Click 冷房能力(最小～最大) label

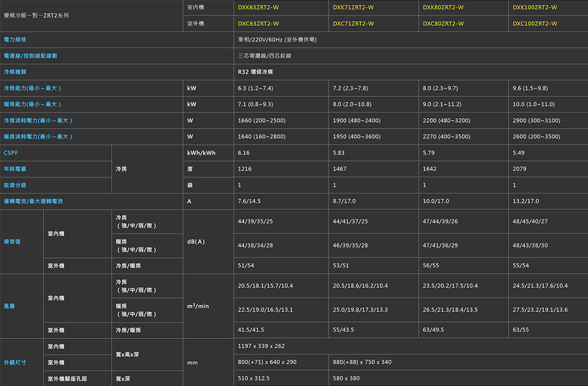(32, 88)
